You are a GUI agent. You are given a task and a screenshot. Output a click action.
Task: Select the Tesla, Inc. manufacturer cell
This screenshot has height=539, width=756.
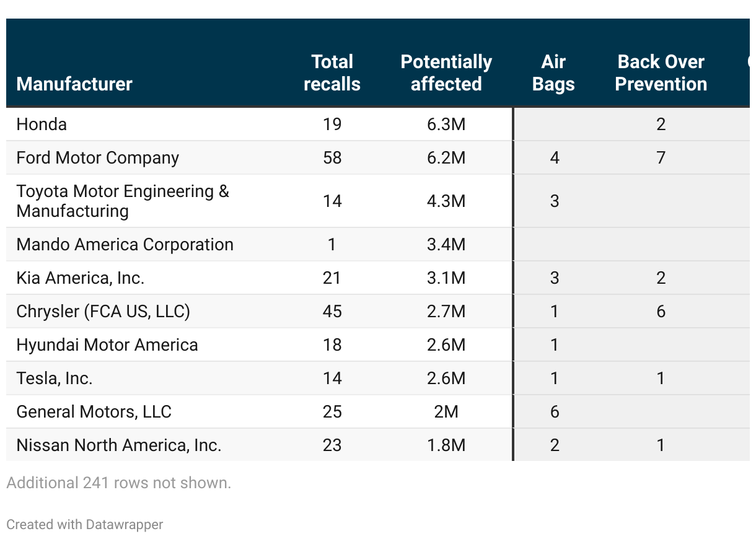(x=55, y=379)
